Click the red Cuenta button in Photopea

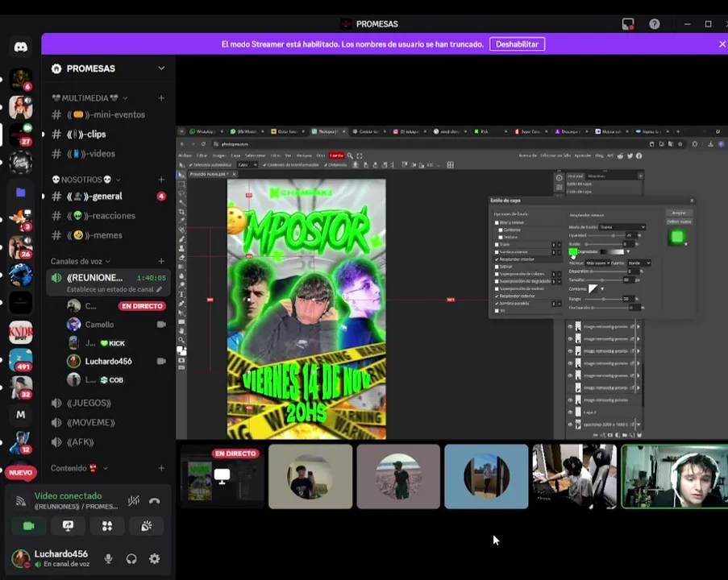tap(337, 155)
